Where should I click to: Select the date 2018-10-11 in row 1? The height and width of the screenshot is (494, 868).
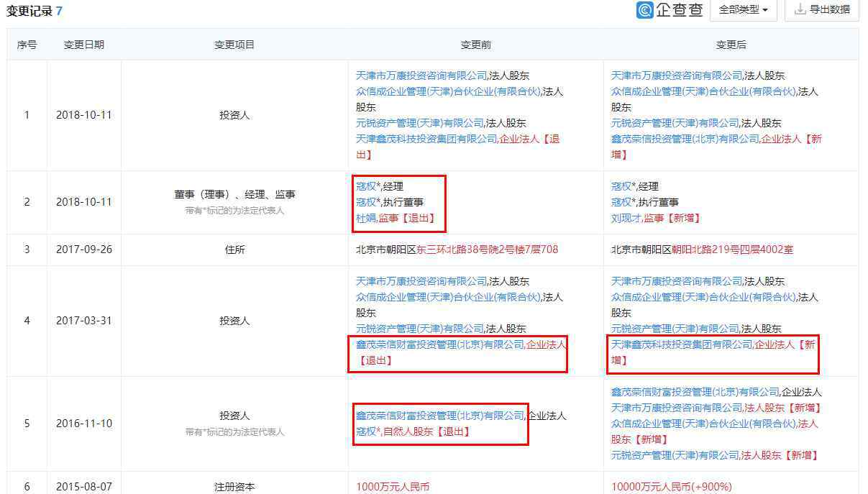(x=84, y=115)
